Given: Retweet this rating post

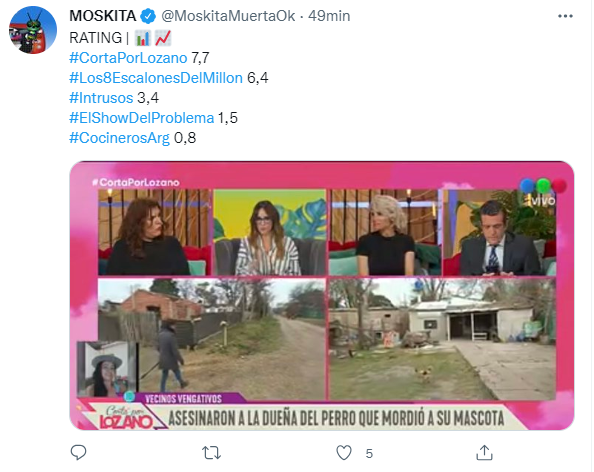Looking at the screenshot, I should [211, 453].
